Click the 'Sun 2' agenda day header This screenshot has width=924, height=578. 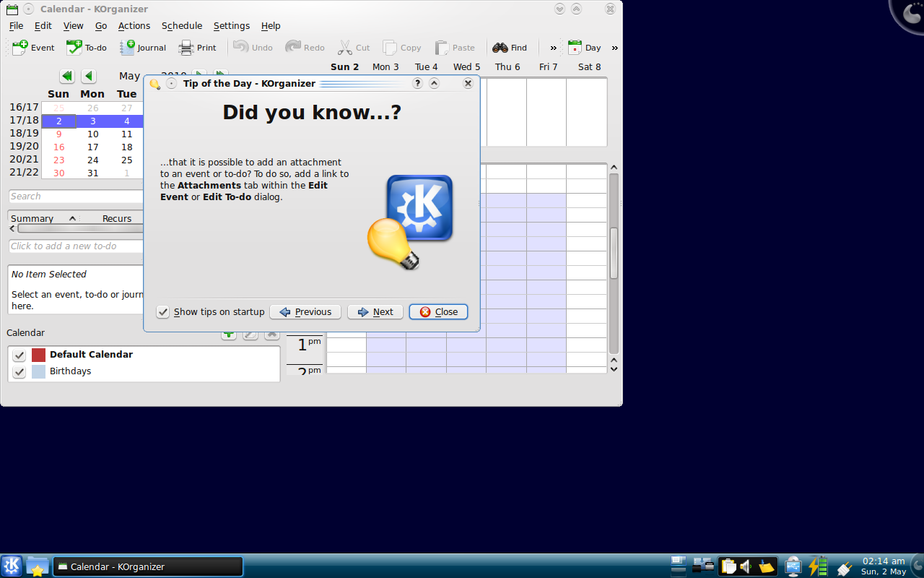point(345,66)
